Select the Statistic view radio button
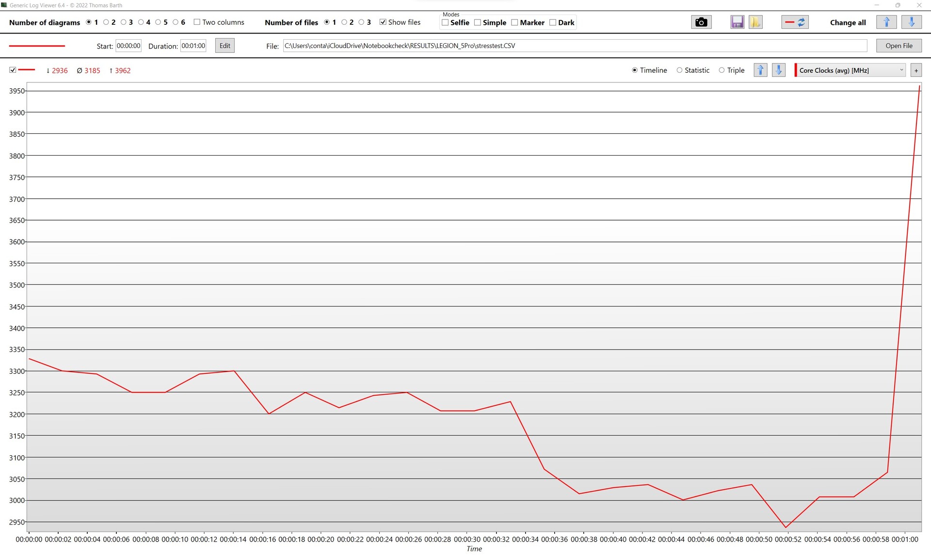This screenshot has width=931, height=560. [679, 70]
